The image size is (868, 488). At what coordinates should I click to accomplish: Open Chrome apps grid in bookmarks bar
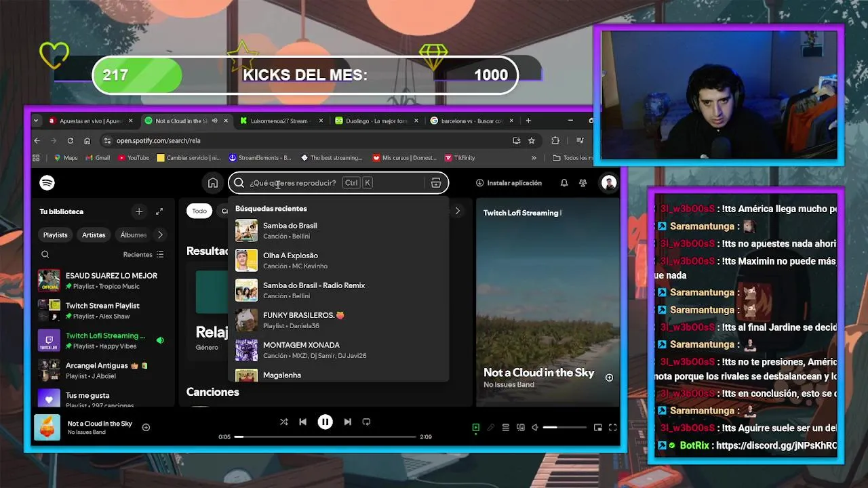(36, 158)
